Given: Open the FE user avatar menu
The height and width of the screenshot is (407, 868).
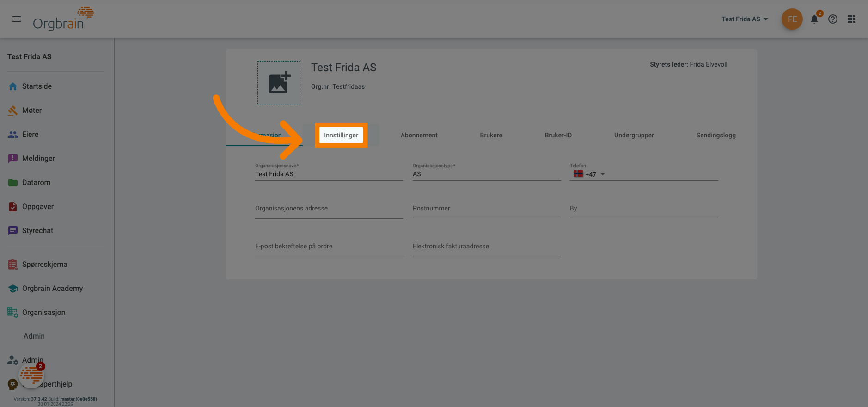Looking at the screenshot, I should click(x=792, y=19).
